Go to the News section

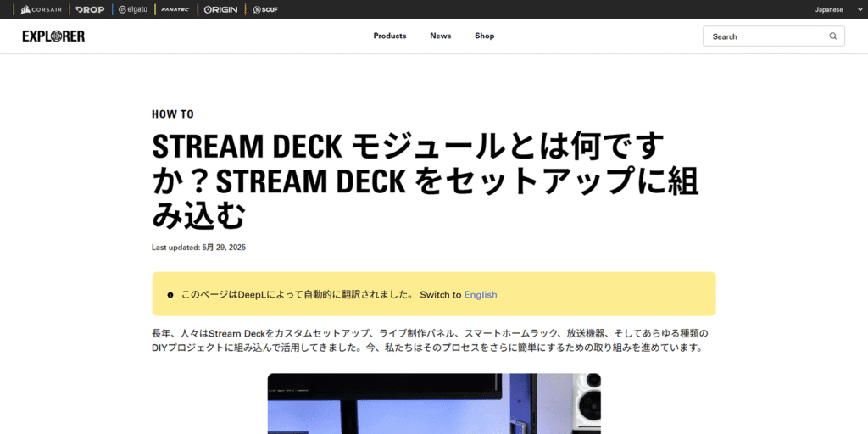[441, 36]
